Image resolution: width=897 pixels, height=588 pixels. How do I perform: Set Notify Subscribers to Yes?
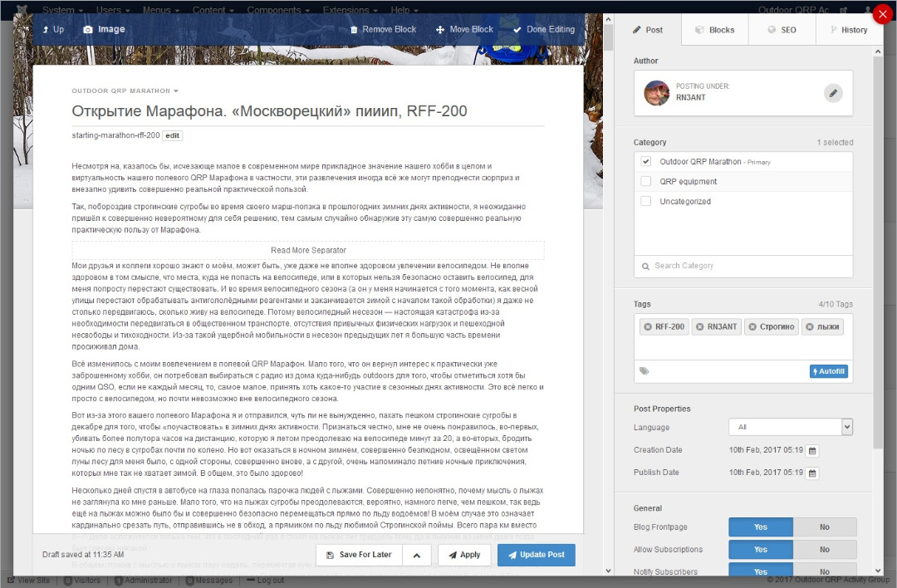760,571
